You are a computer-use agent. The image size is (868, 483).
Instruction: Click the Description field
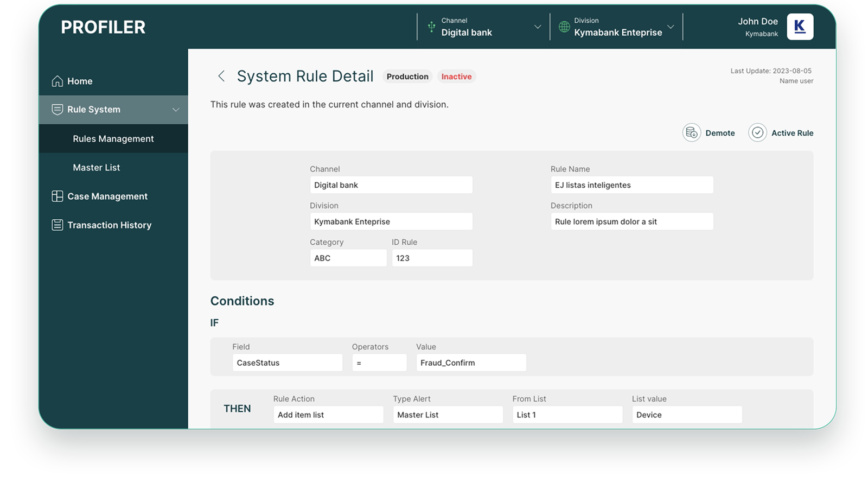coord(632,221)
